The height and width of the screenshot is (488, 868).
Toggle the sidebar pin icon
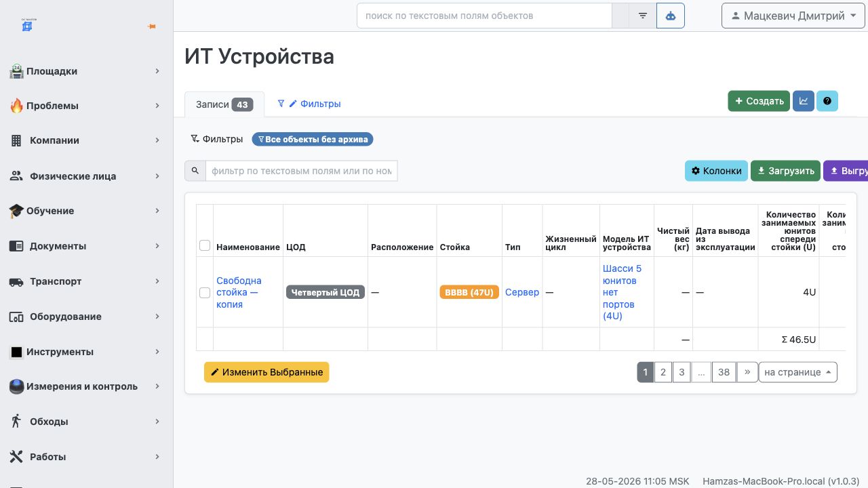(152, 26)
